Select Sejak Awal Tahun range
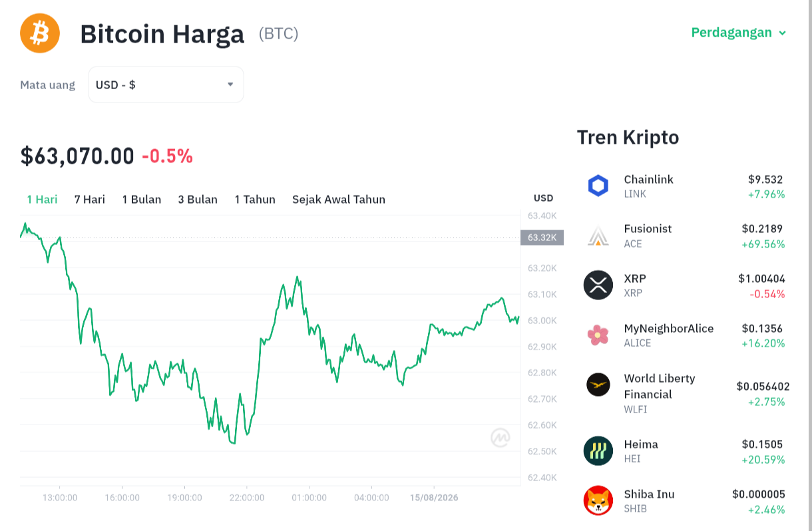Image resolution: width=812 pixels, height=531 pixels. [x=339, y=199]
